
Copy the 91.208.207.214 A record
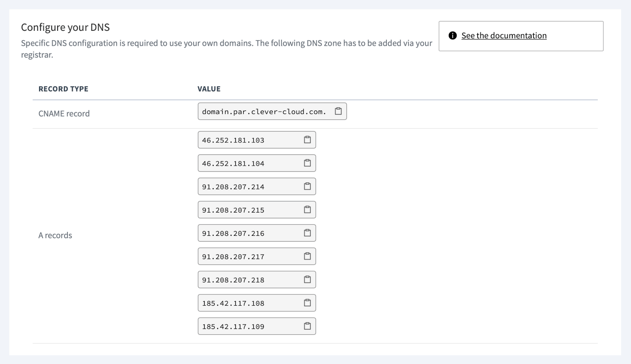[x=308, y=186]
